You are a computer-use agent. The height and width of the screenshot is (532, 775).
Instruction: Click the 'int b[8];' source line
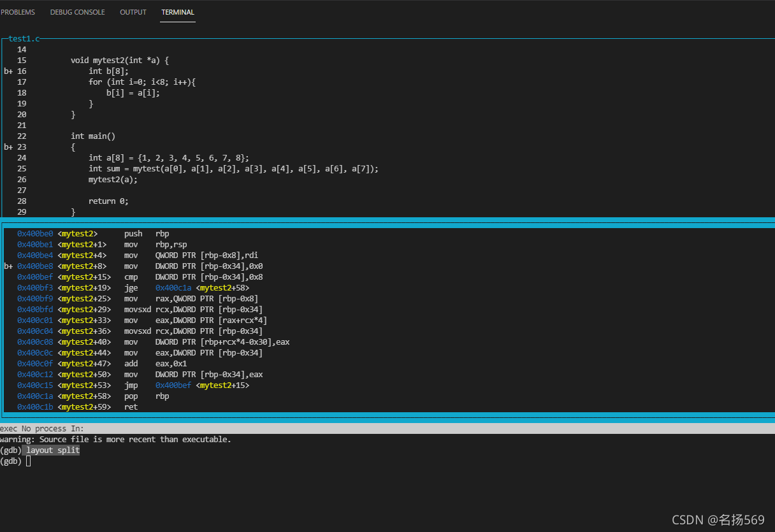point(108,71)
